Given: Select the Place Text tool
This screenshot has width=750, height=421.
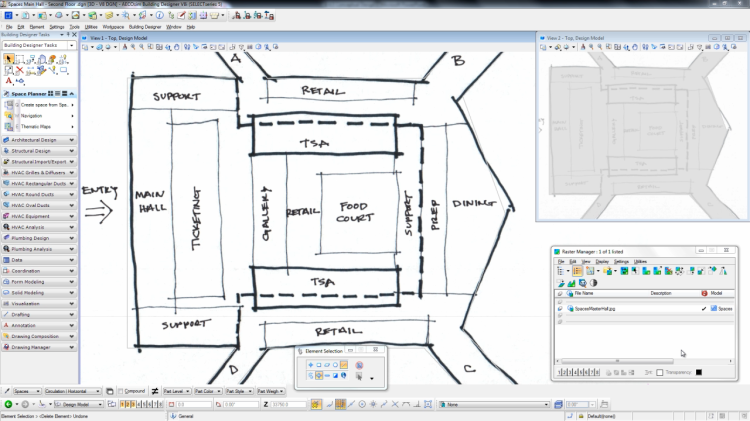Looking at the screenshot, I should point(9,82).
